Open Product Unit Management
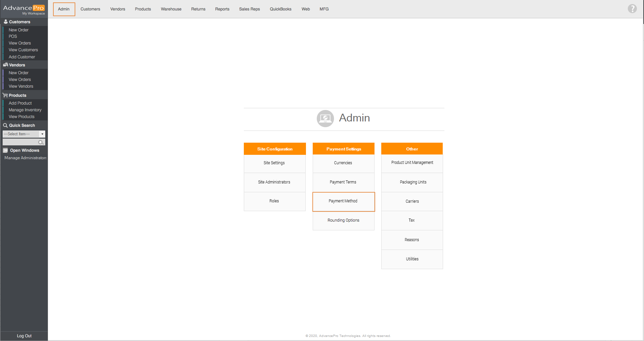 [x=412, y=163]
